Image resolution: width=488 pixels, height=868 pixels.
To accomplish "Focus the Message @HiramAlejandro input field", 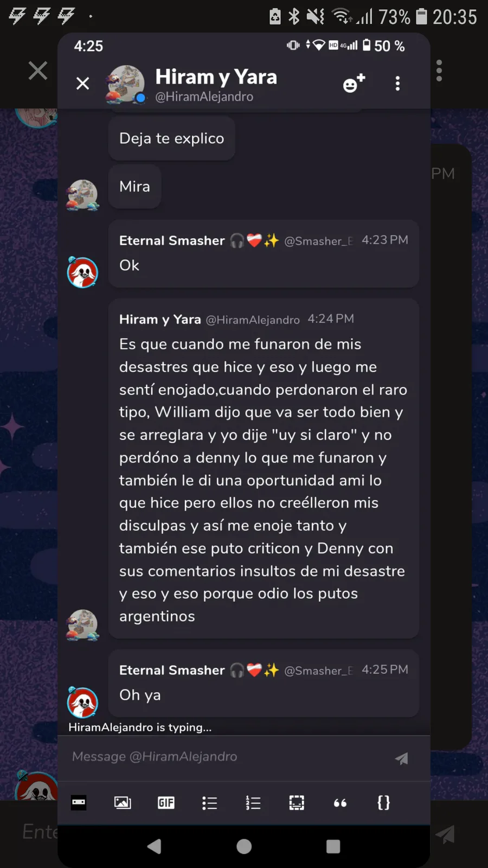I will (230, 757).
